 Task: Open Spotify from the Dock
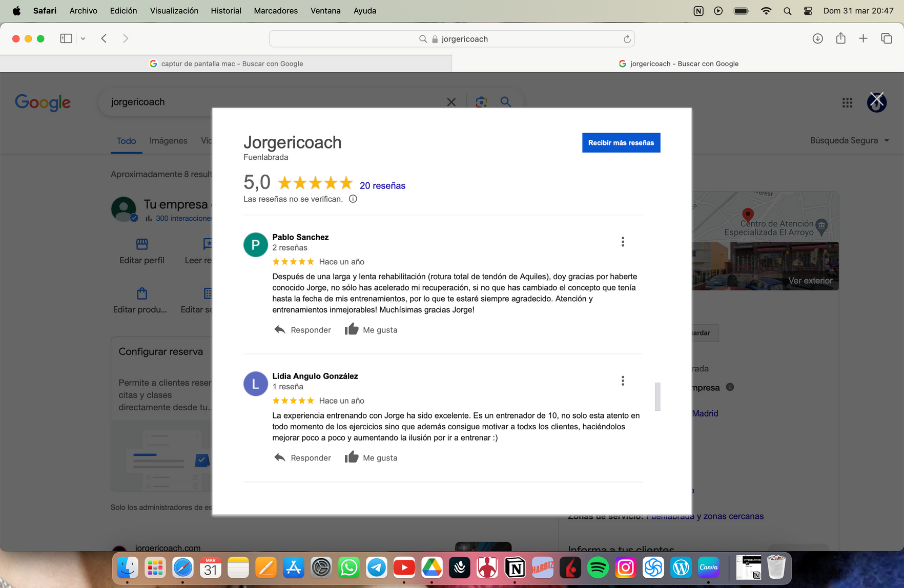coord(598,568)
